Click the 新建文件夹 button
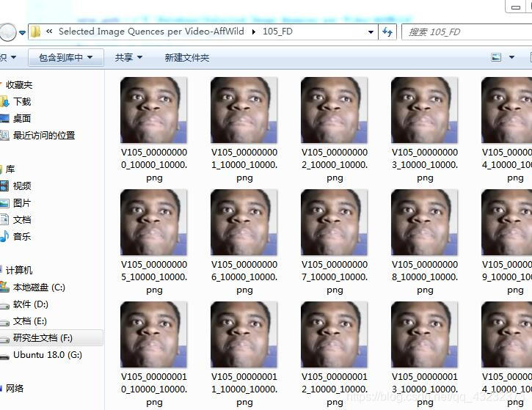This screenshot has width=532, height=410. pos(187,58)
